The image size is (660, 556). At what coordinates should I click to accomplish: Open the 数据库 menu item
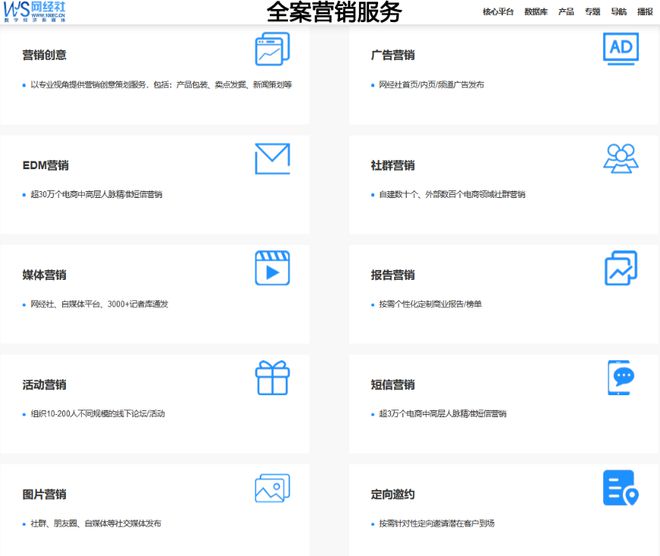pos(536,12)
